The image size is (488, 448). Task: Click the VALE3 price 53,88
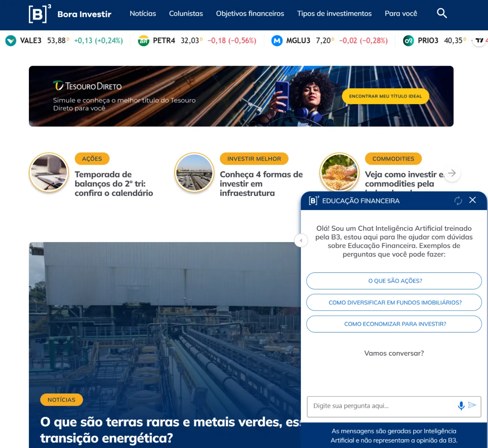click(x=56, y=41)
